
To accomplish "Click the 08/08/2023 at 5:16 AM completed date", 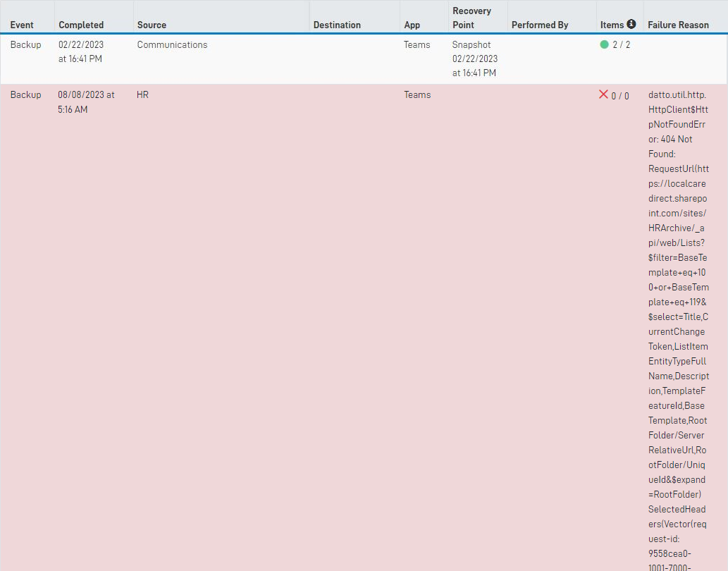I will pos(87,102).
